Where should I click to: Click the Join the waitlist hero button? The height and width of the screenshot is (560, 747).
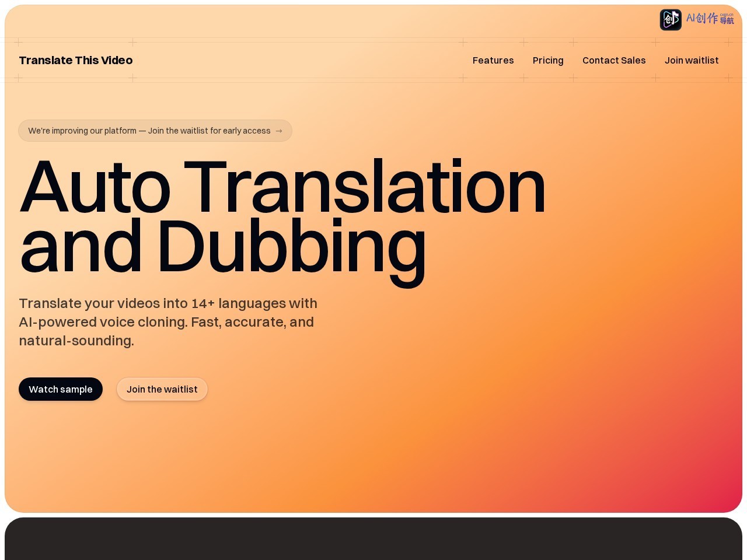[162, 389]
